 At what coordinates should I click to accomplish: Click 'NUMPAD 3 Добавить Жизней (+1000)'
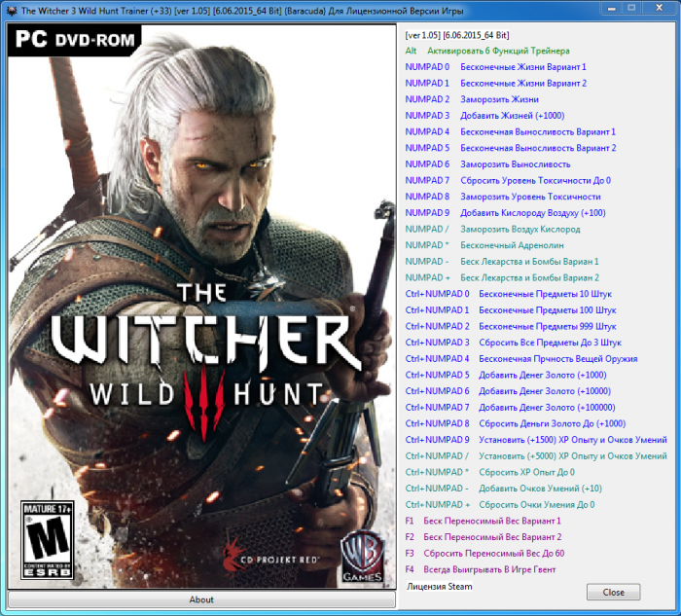tap(484, 116)
